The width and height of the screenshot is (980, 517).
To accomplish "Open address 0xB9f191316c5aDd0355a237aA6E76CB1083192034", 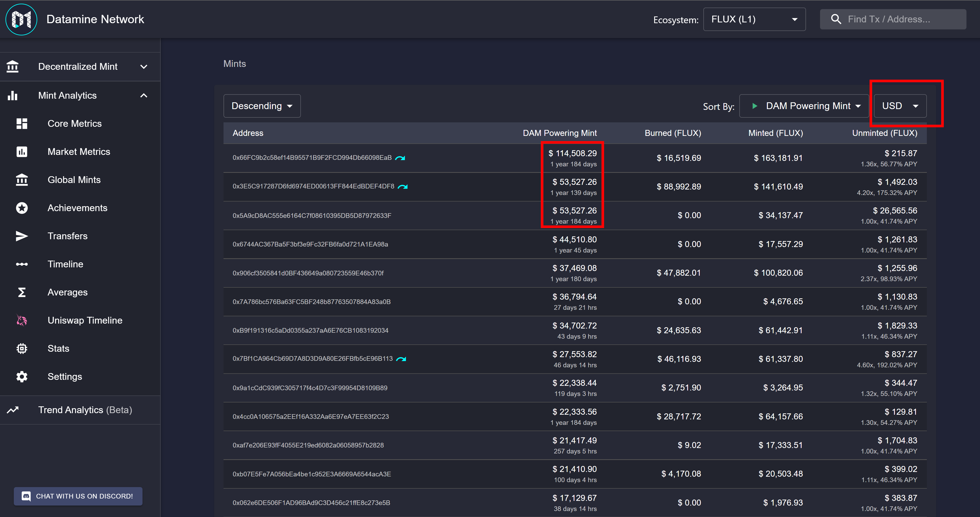I will coord(311,330).
